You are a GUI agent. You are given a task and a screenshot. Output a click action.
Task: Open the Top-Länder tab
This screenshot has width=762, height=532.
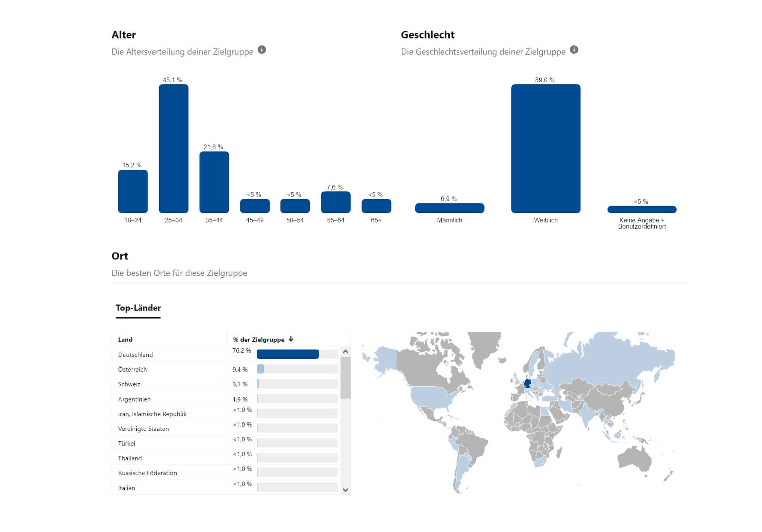point(138,308)
